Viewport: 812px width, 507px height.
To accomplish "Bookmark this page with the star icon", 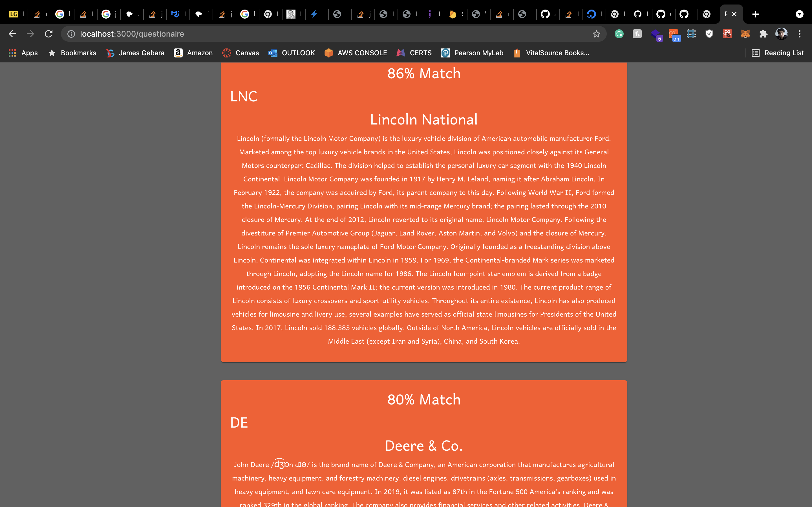I will (x=596, y=34).
